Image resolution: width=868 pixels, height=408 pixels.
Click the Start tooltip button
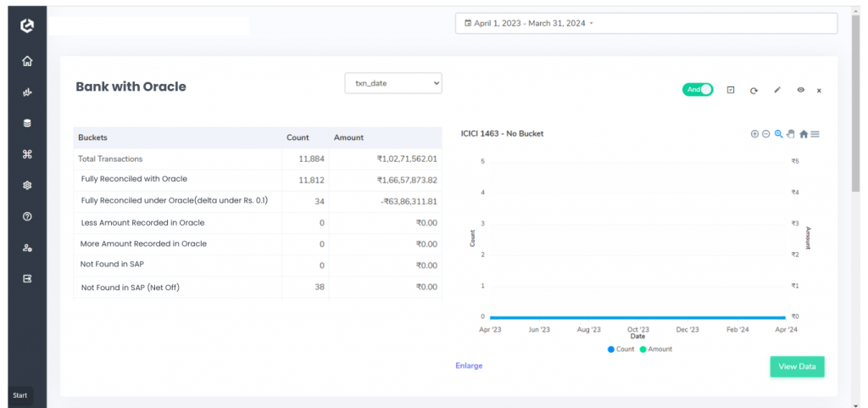pos(20,395)
